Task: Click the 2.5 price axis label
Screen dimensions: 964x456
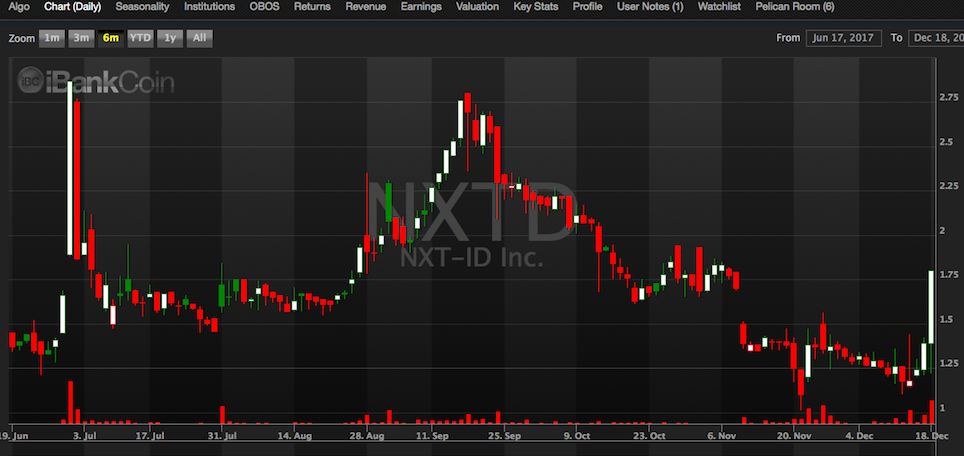Action: (x=947, y=142)
